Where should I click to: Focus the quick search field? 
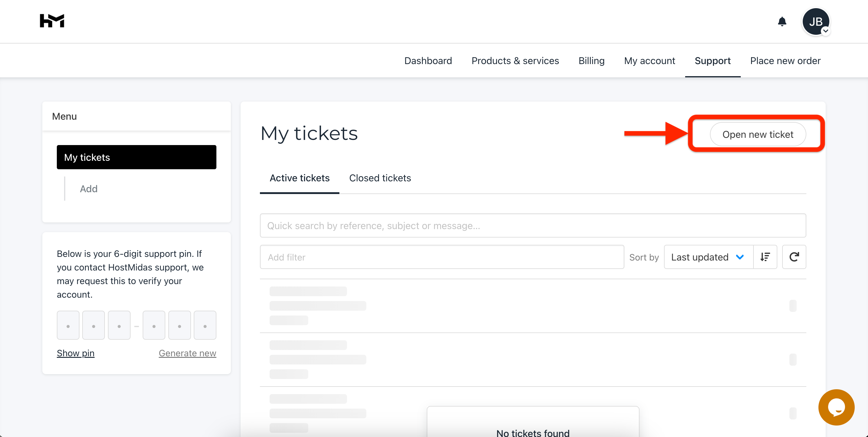click(533, 225)
